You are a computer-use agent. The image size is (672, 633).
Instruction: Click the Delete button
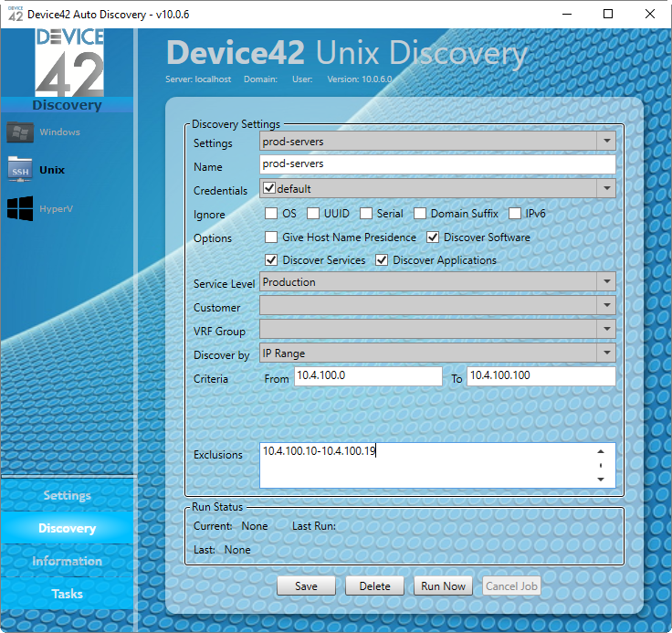(x=374, y=586)
